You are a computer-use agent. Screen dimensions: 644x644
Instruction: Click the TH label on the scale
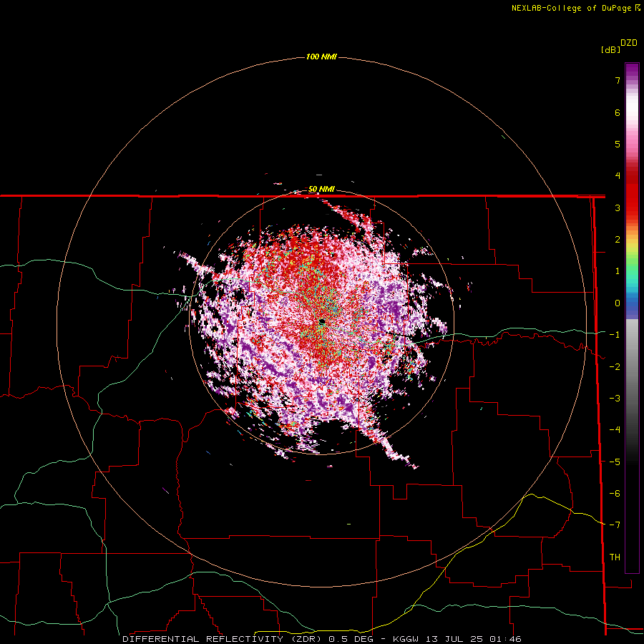(x=615, y=557)
